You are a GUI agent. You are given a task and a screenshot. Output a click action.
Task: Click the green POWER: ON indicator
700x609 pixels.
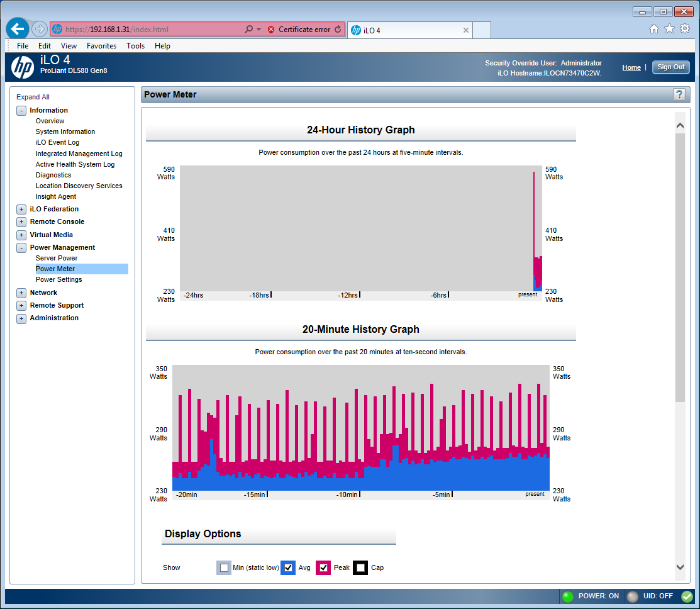[568, 596]
